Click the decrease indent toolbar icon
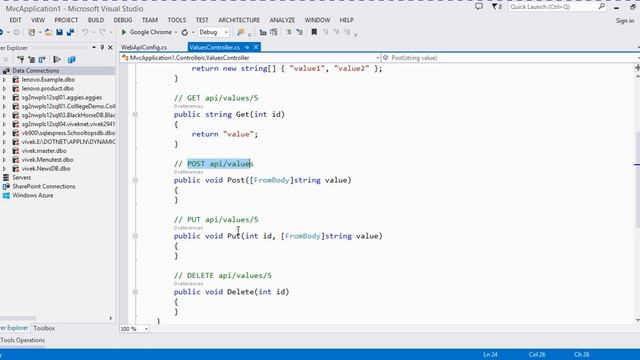This screenshot has width=640, height=360. pos(288,32)
